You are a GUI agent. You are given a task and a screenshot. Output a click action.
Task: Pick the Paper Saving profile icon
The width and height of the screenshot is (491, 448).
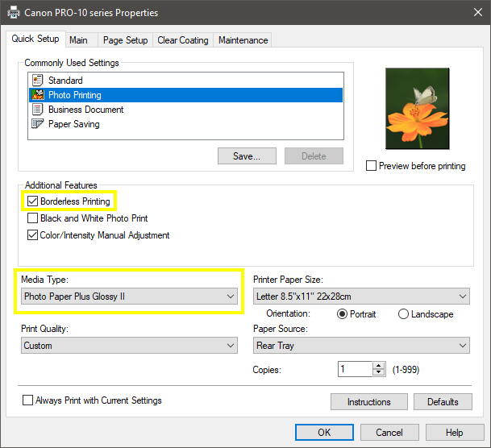pos(35,124)
